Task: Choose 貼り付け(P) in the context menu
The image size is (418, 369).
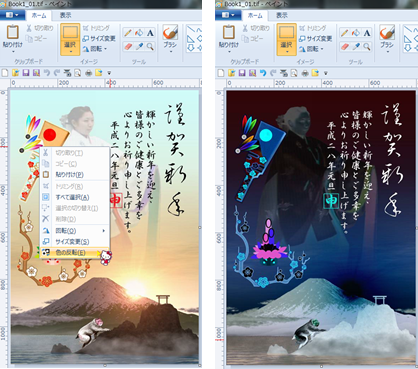Action: click(x=75, y=175)
